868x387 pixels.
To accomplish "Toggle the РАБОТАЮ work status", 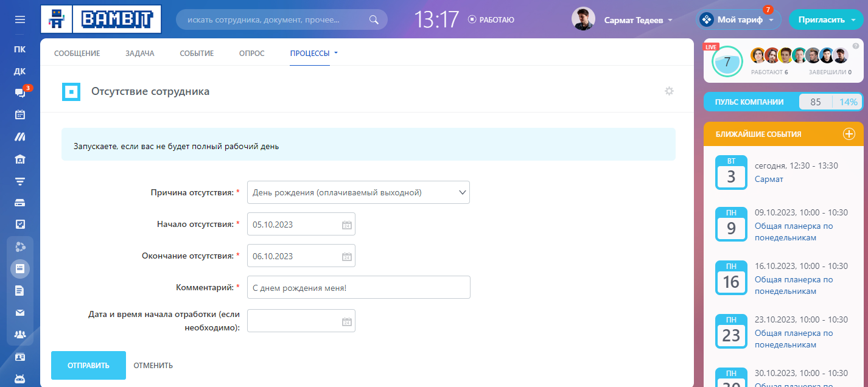I will click(491, 19).
